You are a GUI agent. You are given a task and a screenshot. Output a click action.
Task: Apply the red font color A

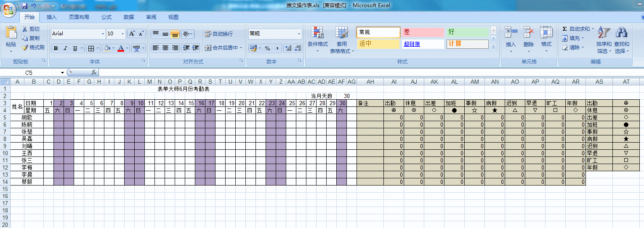121,48
